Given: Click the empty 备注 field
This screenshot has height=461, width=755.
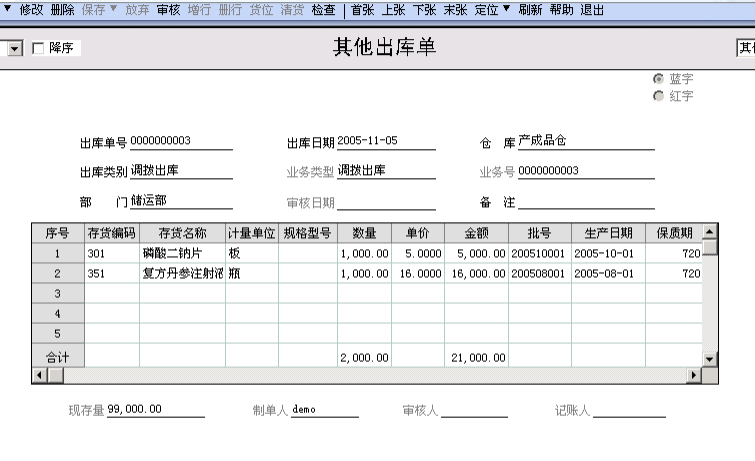Looking at the screenshot, I should tap(586, 201).
